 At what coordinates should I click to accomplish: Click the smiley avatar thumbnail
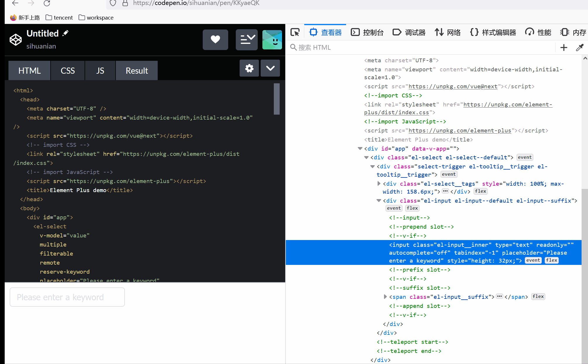(x=272, y=40)
